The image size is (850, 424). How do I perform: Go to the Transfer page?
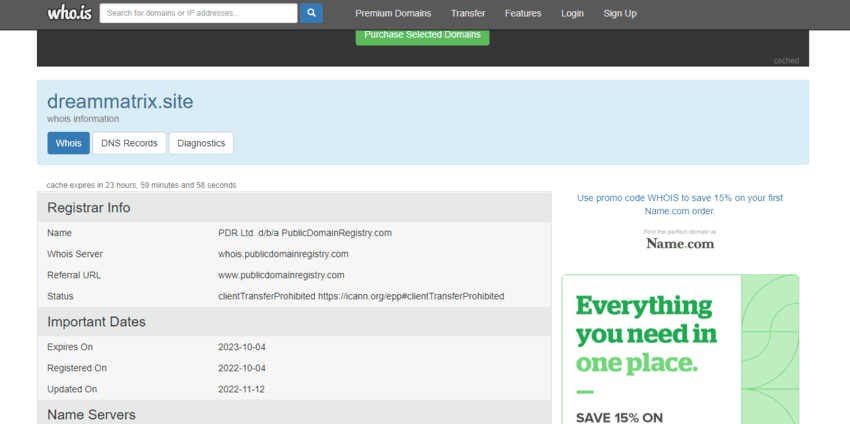coord(468,13)
